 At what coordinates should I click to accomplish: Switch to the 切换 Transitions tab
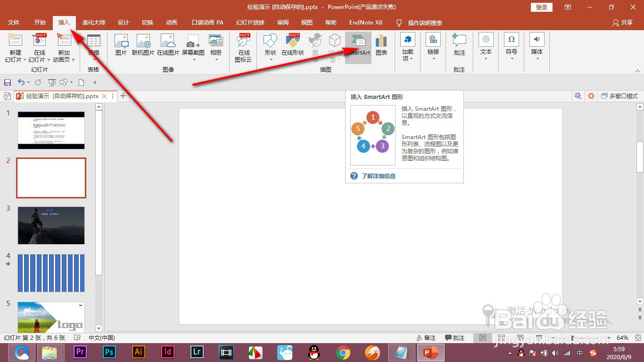(148, 23)
